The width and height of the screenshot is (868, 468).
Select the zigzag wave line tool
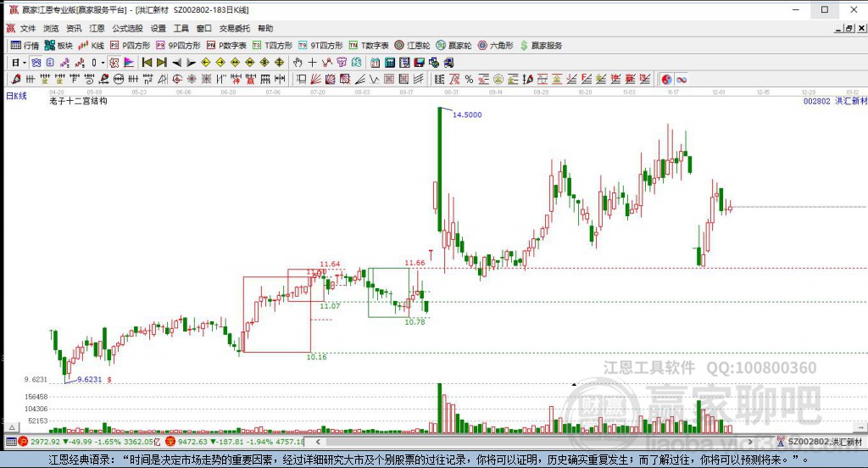[374, 79]
